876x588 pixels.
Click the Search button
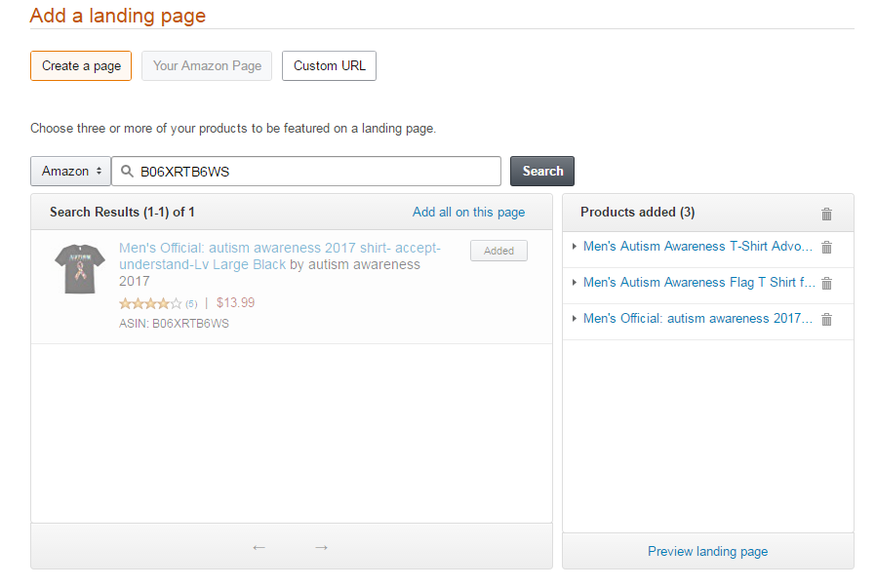(542, 171)
